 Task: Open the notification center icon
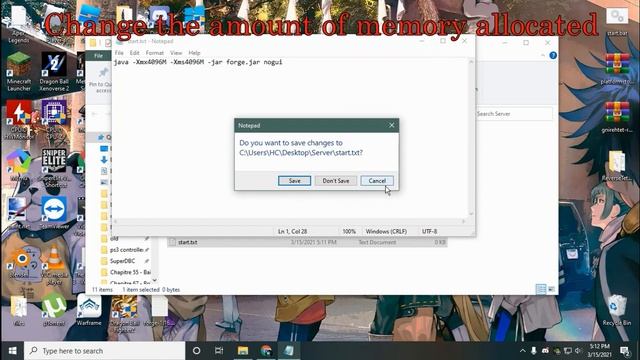(624, 351)
